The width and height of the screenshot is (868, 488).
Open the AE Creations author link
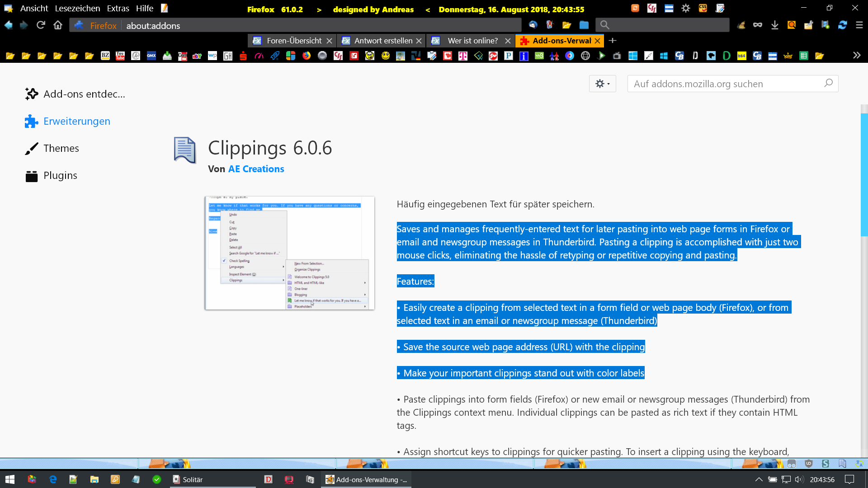(x=256, y=169)
